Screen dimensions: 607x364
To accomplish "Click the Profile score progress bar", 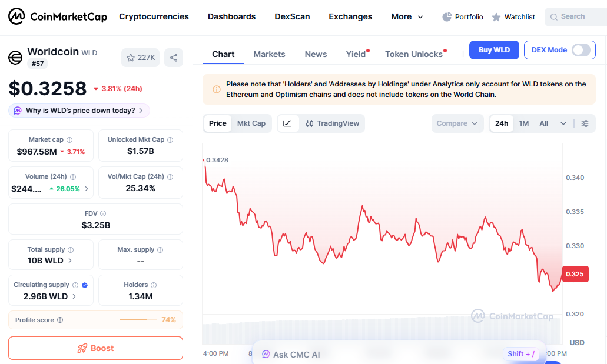I will click(140, 320).
